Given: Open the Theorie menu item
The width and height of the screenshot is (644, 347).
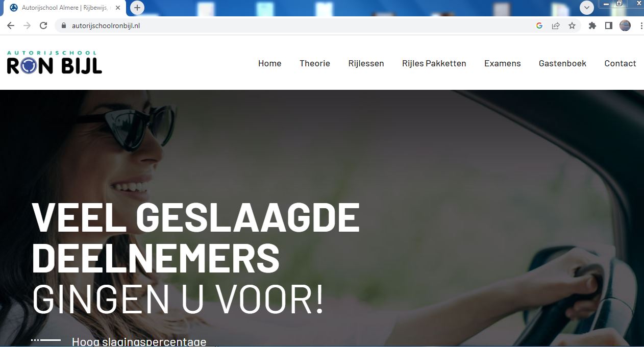Looking at the screenshot, I should click(x=315, y=63).
